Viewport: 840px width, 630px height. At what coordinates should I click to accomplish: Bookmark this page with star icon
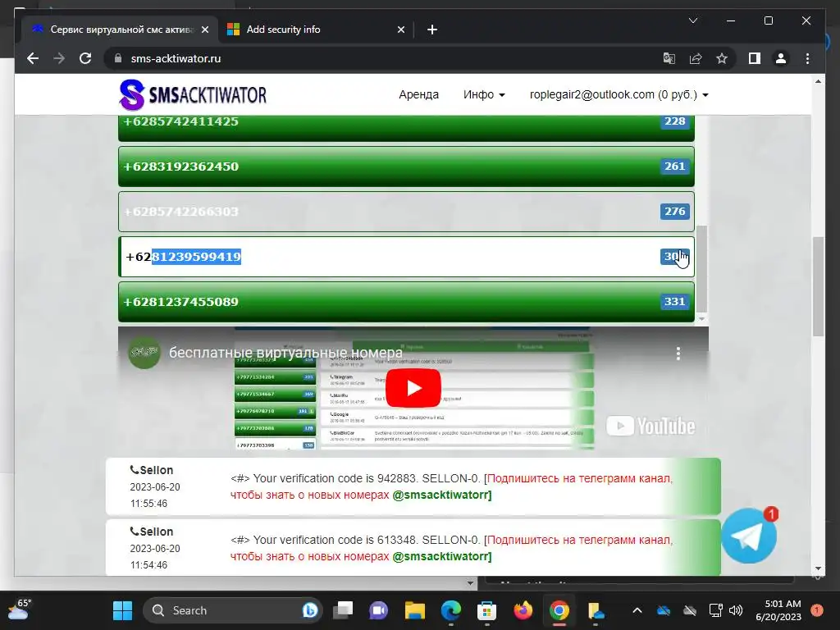(722, 58)
